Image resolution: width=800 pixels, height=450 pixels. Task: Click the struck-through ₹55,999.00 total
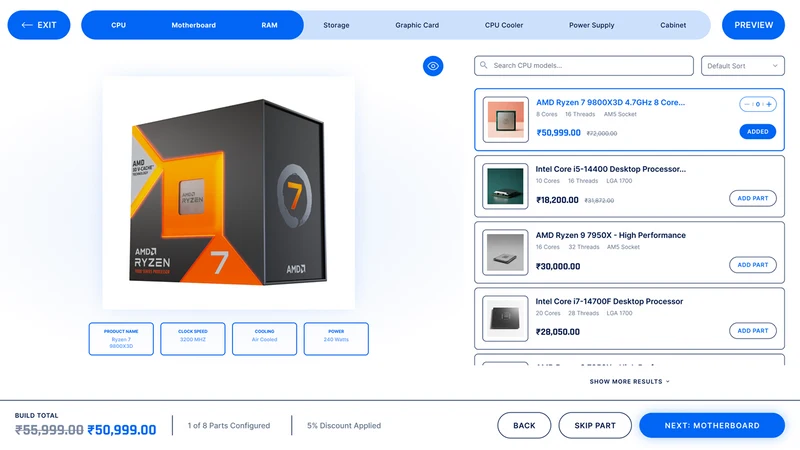49,430
